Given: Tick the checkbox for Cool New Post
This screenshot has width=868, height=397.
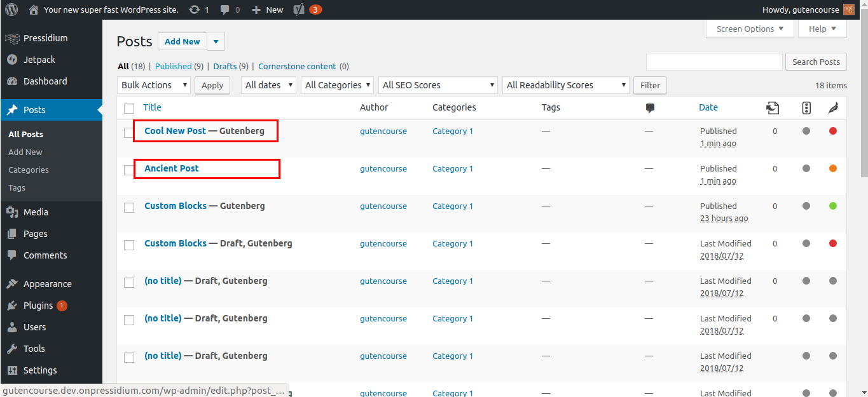Looking at the screenshot, I should 129,133.
